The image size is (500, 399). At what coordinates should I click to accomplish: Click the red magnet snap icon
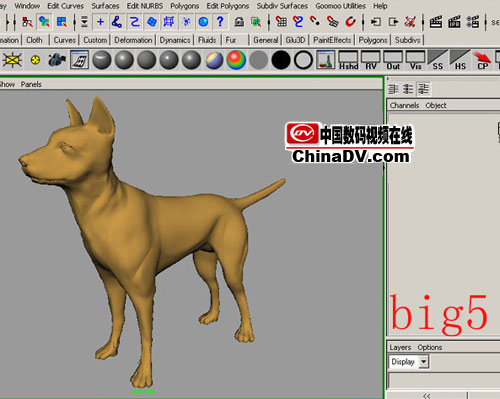350,22
